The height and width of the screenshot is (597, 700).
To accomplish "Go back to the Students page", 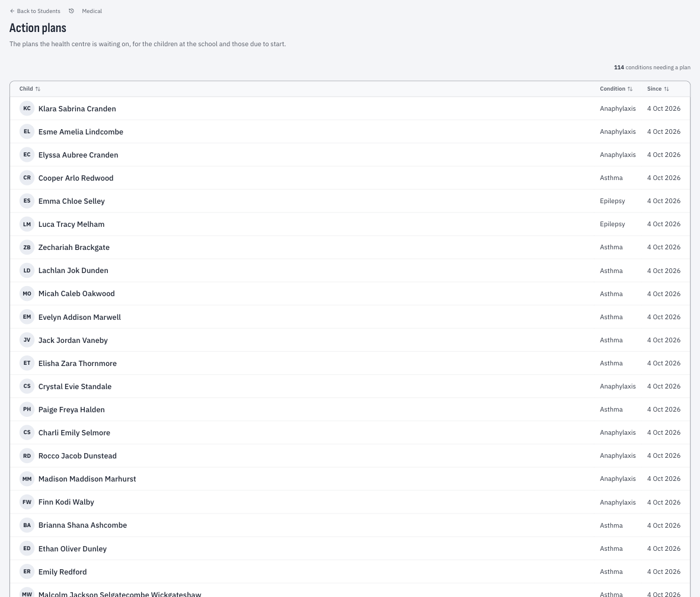I will point(35,11).
